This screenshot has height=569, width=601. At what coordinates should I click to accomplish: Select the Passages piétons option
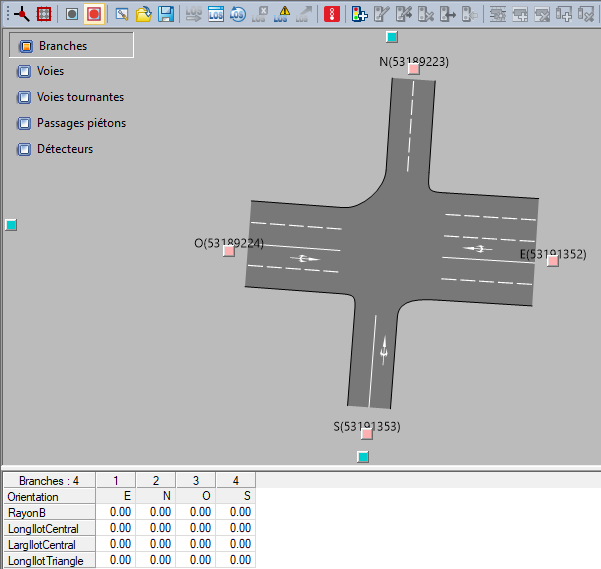[x=81, y=124]
